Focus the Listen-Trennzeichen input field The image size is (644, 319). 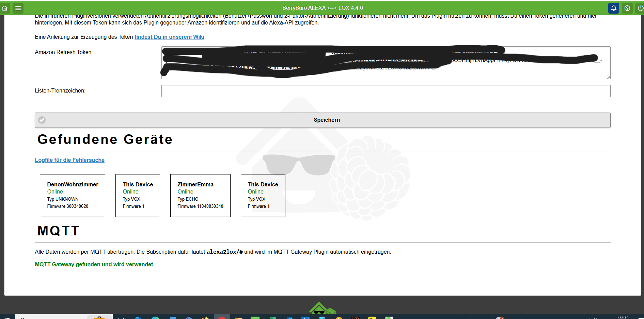(386, 91)
